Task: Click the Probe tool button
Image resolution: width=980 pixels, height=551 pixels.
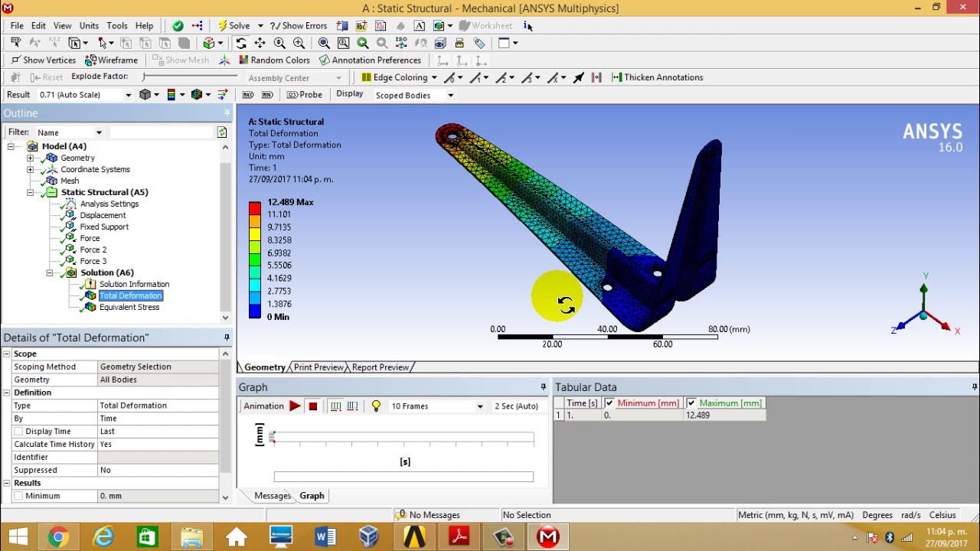Action: 305,95
